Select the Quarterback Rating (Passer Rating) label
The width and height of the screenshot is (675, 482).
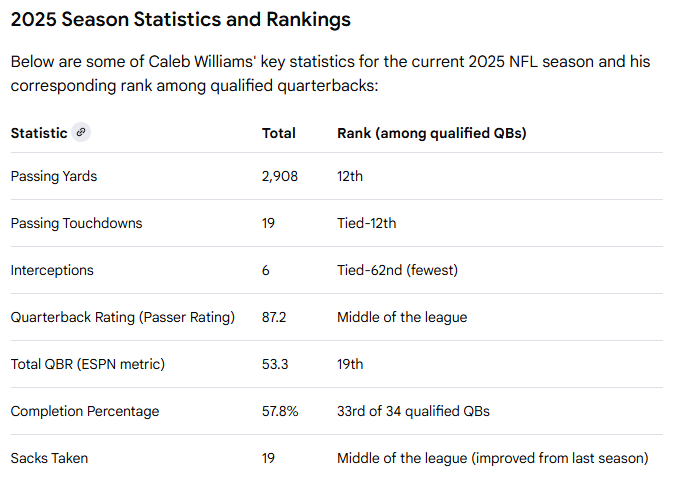[122, 317]
